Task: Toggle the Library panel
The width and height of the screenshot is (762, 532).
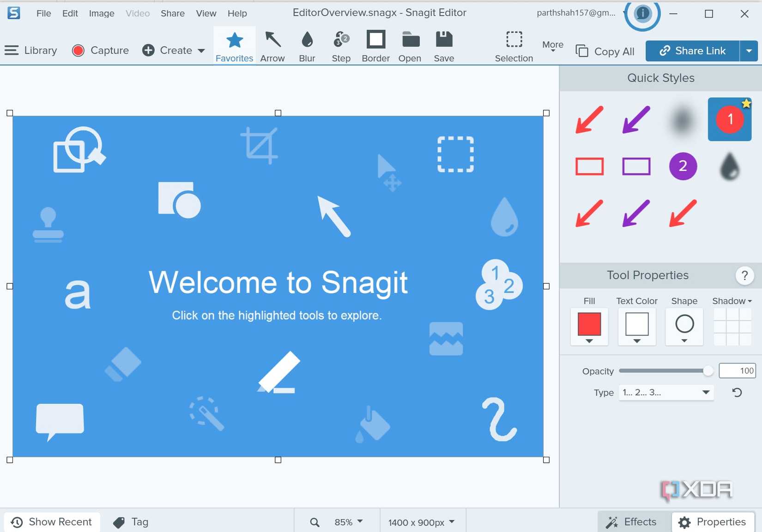Action: (x=31, y=50)
